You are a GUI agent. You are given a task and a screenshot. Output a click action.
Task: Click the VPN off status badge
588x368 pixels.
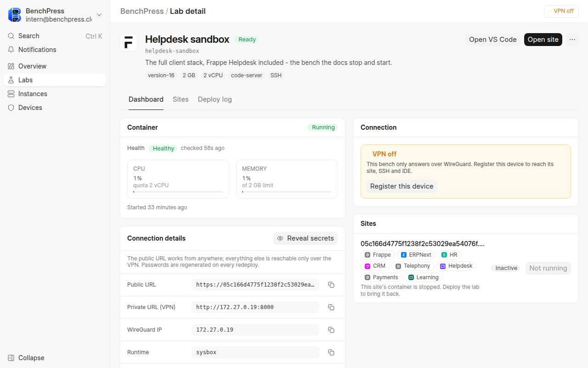(561, 11)
